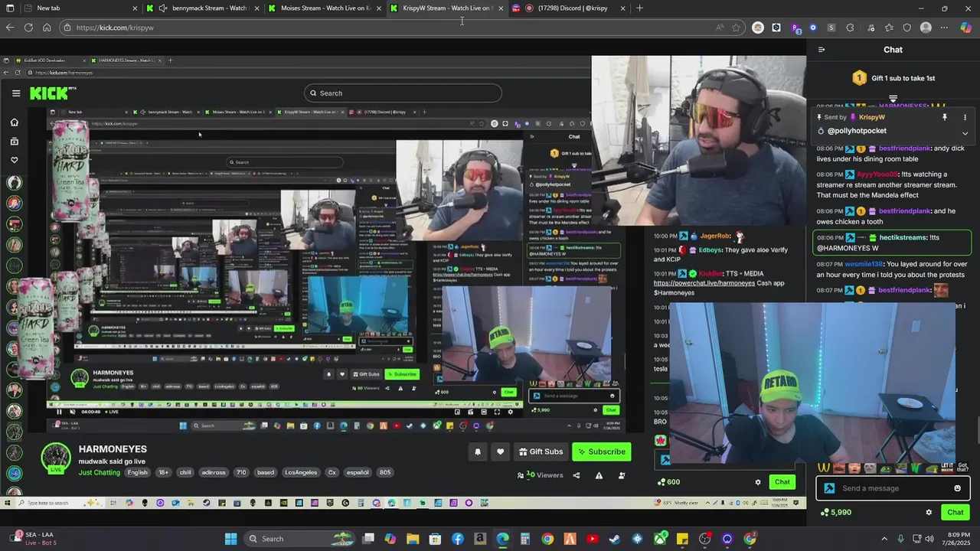Open browser essentials shield icon
The width and height of the screenshot is (980, 551).
[907, 28]
